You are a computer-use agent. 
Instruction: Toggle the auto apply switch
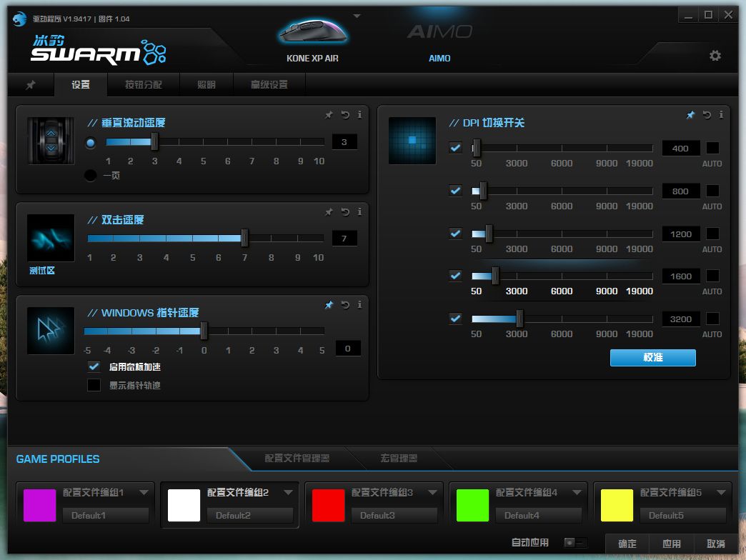[x=575, y=542]
